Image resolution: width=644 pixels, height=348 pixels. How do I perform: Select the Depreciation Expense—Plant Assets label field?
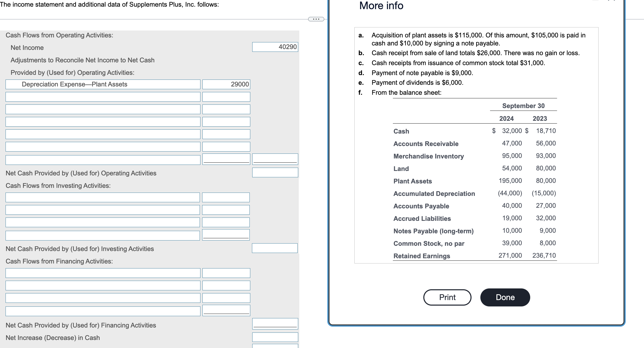tap(103, 84)
